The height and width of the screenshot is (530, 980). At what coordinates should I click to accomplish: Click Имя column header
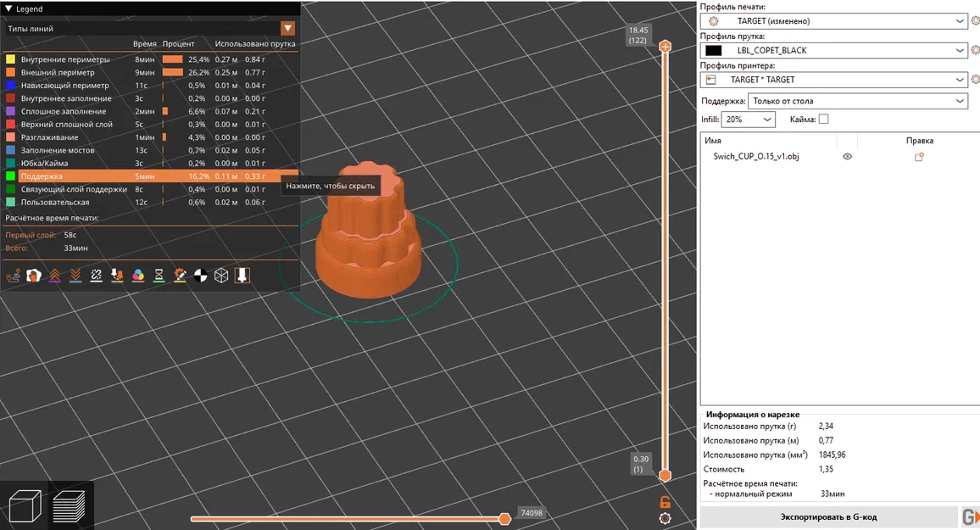tap(712, 141)
